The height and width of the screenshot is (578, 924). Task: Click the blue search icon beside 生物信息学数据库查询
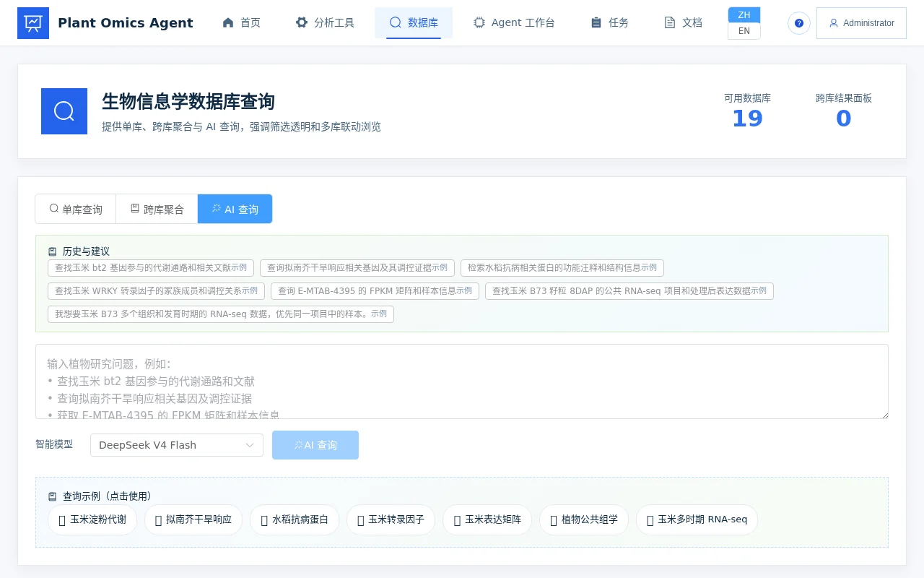pos(64,111)
